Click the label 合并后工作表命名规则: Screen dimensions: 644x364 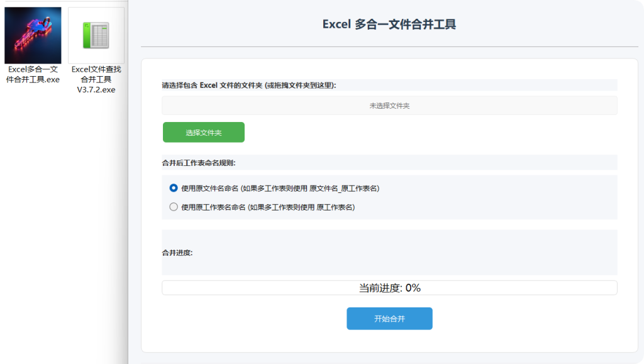point(199,163)
